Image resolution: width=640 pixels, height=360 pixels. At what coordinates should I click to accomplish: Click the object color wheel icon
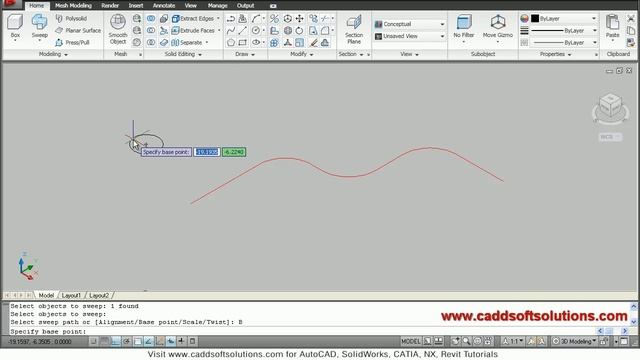tap(524, 18)
